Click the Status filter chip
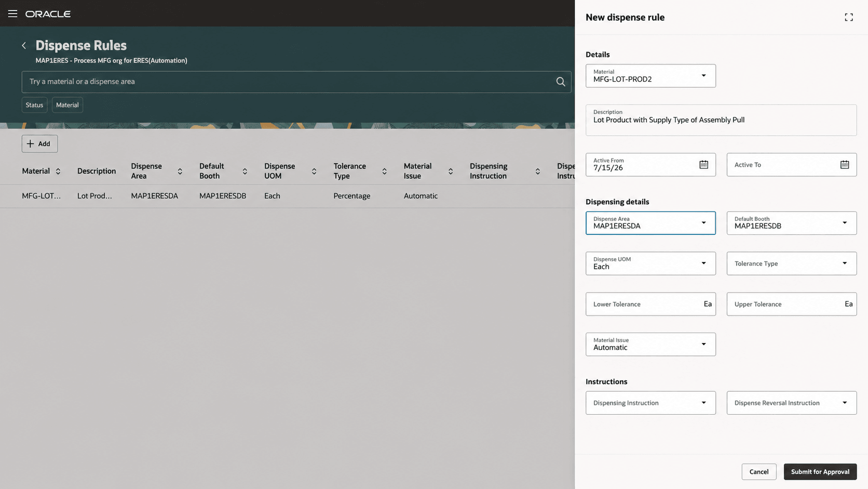 [34, 105]
